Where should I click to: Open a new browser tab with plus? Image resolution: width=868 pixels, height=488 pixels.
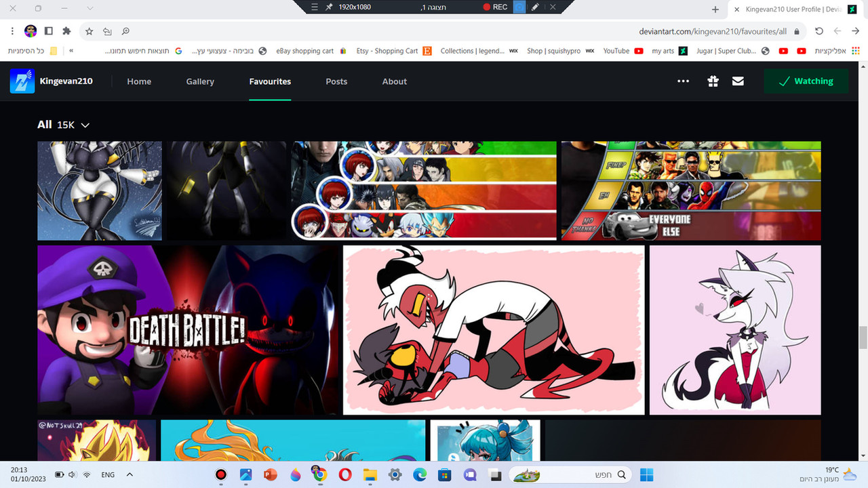[x=715, y=9]
